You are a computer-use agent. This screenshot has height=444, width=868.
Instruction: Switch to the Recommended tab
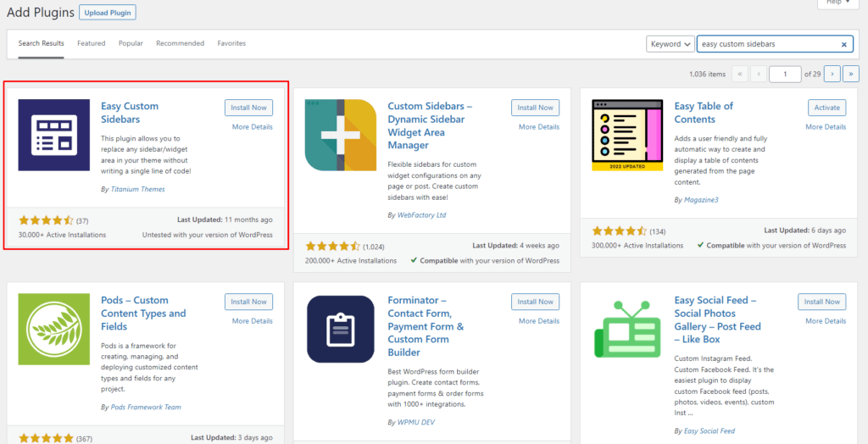tap(180, 43)
